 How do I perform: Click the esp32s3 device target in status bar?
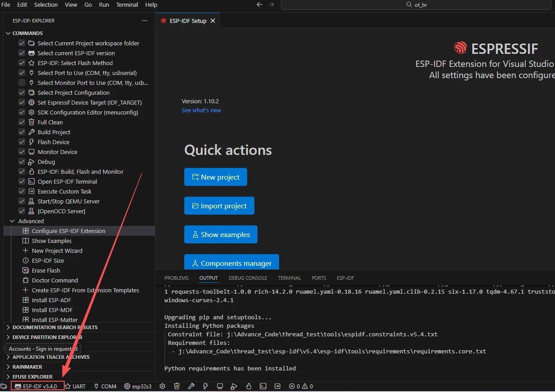pos(138,386)
